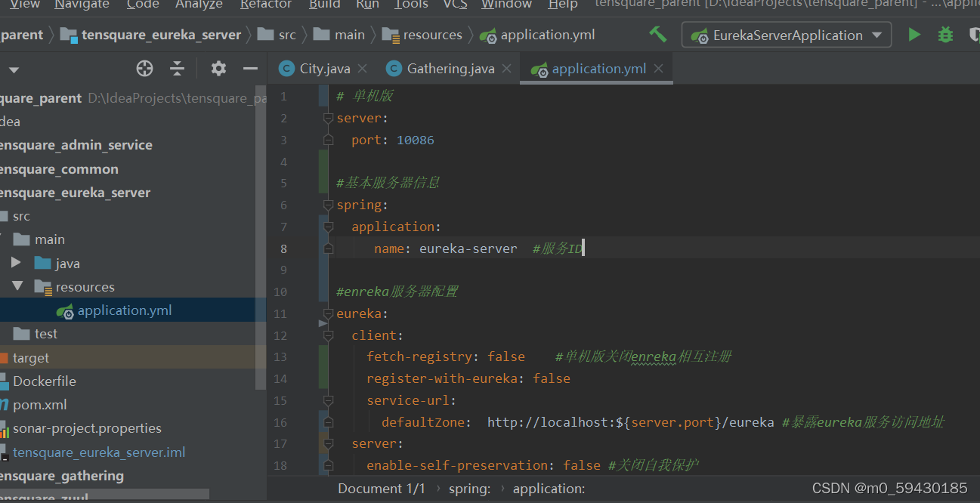Image resolution: width=980 pixels, height=503 pixels.
Task: Run EurekaServerApplication with the green play icon
Action: [x=914, y=35]
